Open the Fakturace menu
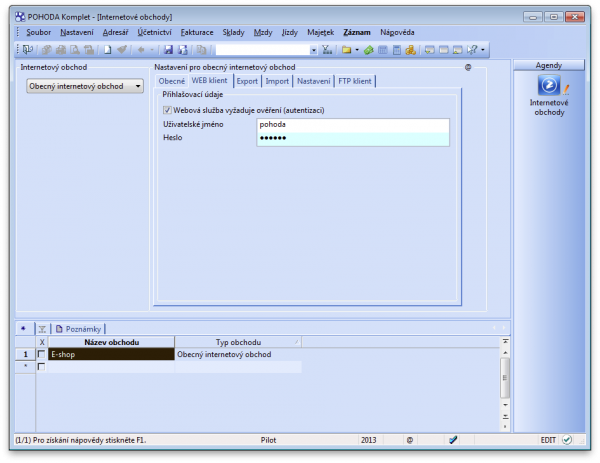The height and width of the screenshot is (463, 600). click(x=197, y=33)
